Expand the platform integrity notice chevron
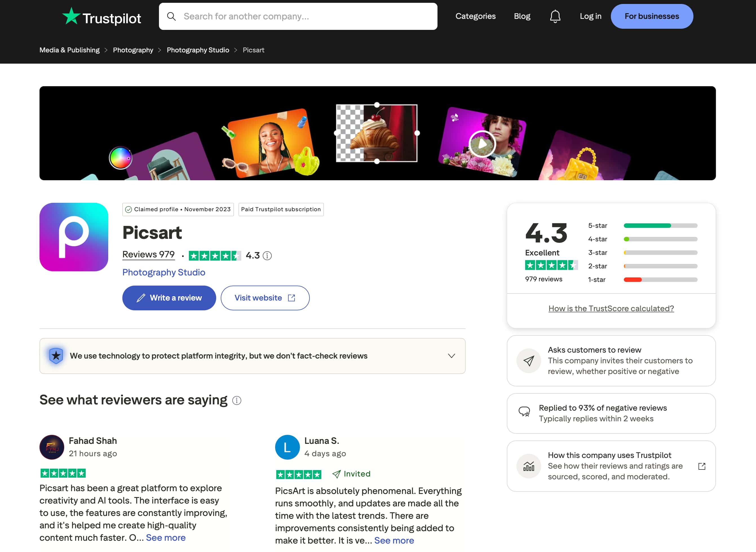The image size is (756, 552). pyautogui.click(x=451, y=356)
